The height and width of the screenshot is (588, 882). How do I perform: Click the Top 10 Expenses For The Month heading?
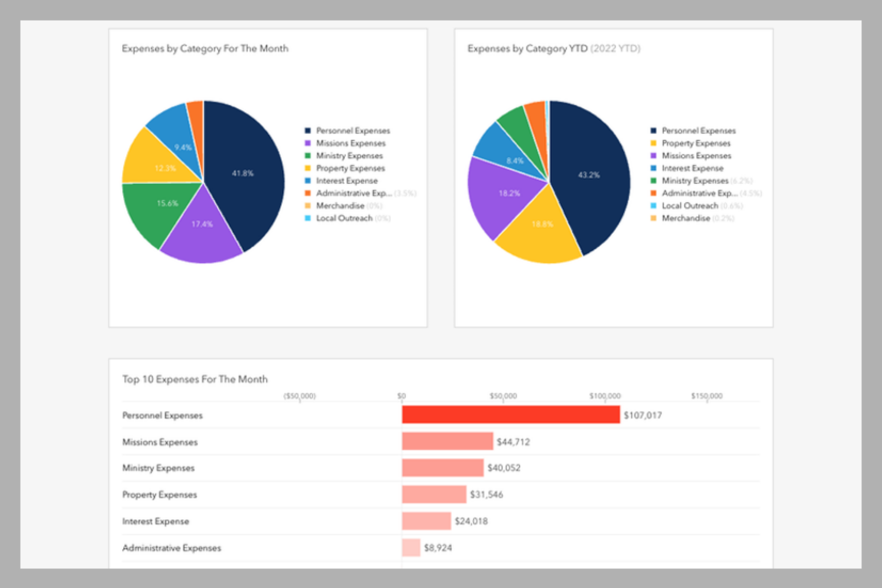click(x=195, y=379)
